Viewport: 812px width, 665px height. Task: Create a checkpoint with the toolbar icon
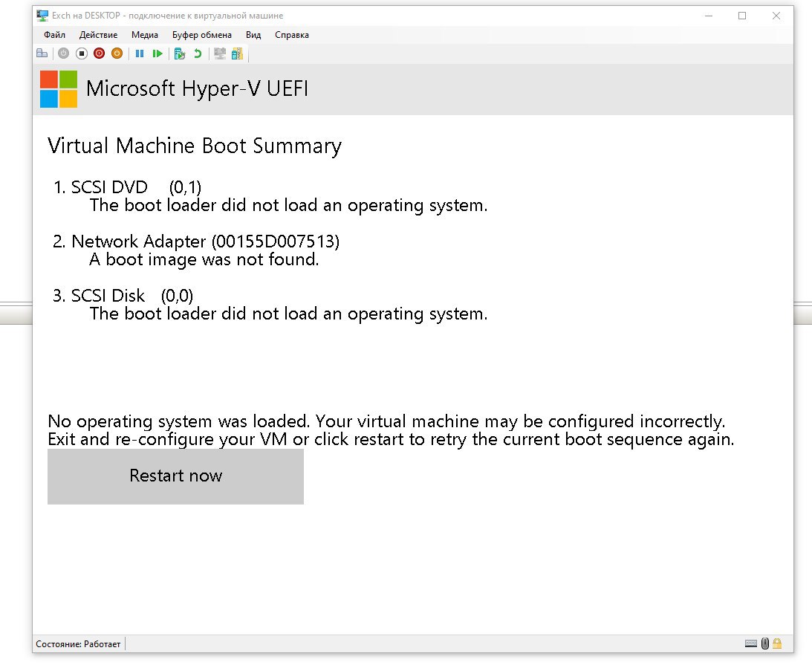click(180, 53)
